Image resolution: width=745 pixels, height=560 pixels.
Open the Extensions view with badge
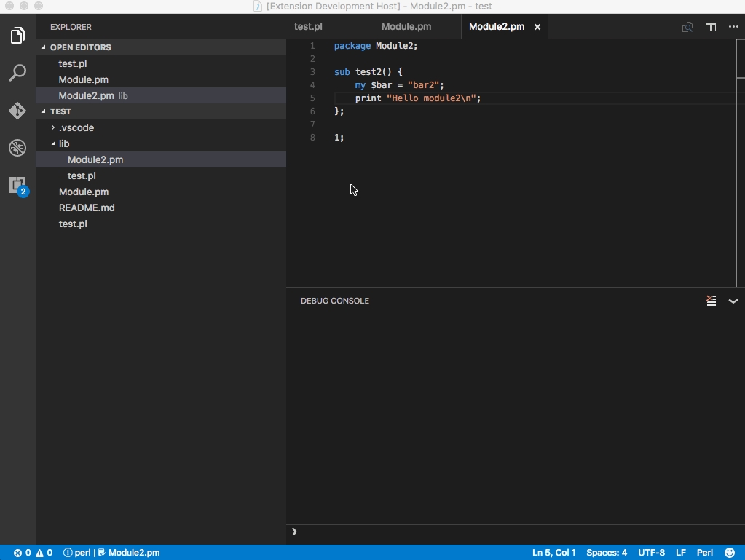(x=17, y=185)
